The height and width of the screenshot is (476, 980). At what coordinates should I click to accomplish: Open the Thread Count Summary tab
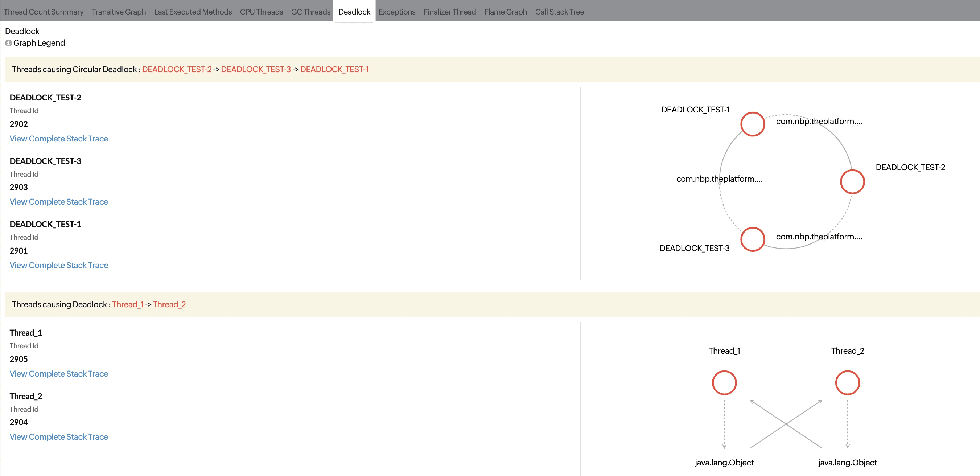click(x=44, y=12)
